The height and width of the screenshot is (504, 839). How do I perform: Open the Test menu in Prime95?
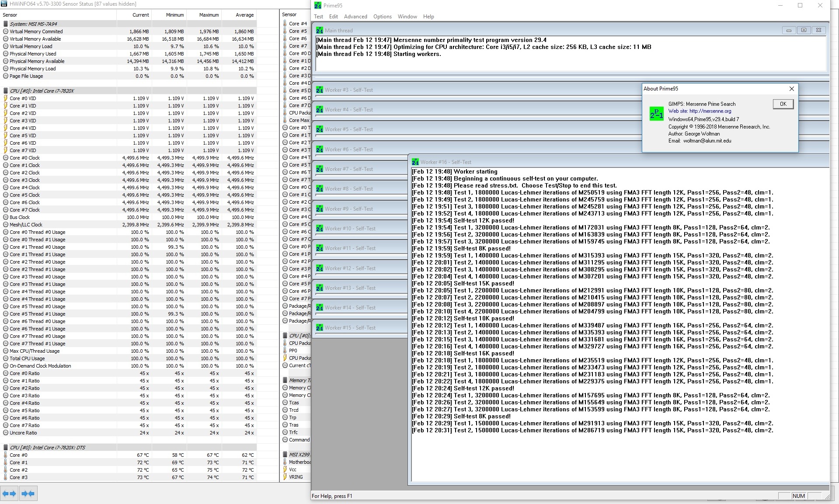(x=319, y=17)
